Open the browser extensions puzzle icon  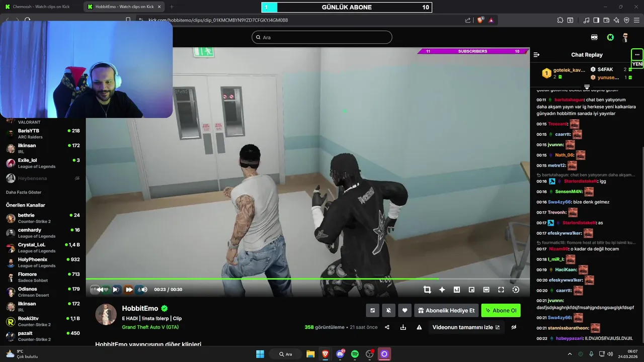pos(560,20)
